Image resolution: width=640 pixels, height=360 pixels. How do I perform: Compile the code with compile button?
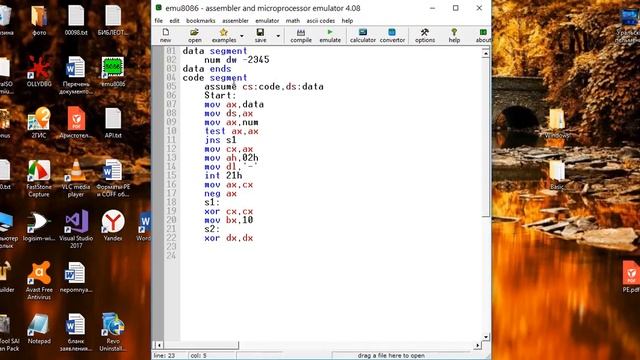[x=301, y=36]
